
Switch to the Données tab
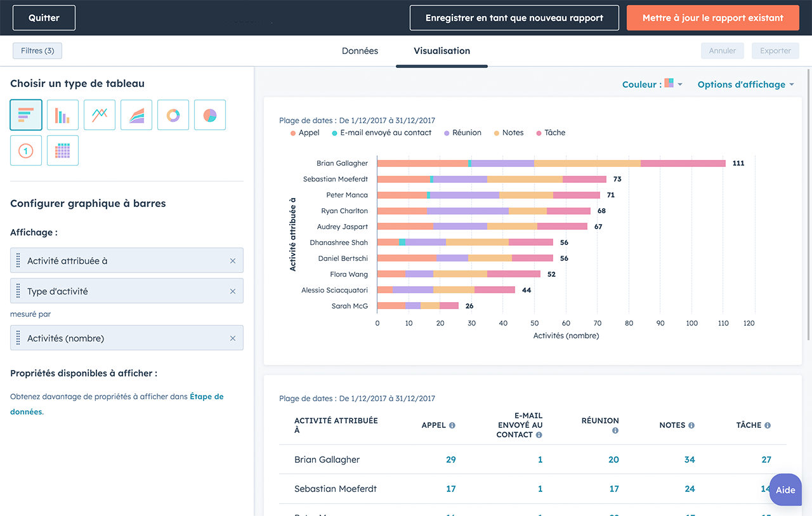pyautogui.click(x=360, y=51)
